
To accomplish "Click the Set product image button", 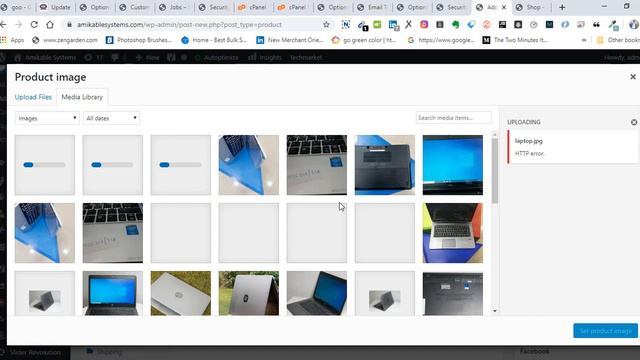I will [x=605, y=331].
